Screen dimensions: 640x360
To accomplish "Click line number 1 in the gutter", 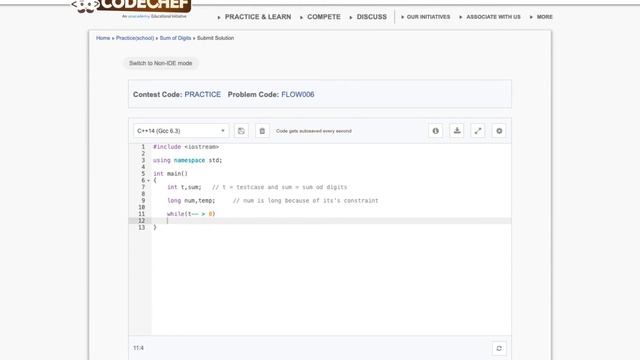I will [x=143, y=147].
